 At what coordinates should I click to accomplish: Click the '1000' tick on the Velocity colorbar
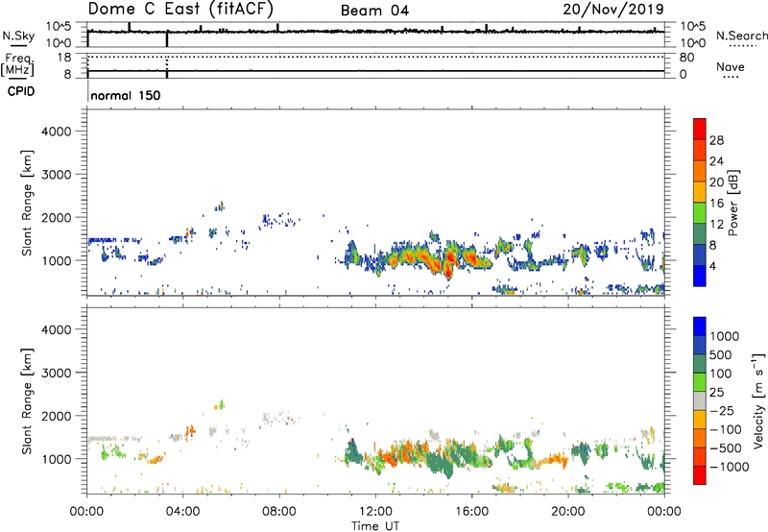point(724,336)
